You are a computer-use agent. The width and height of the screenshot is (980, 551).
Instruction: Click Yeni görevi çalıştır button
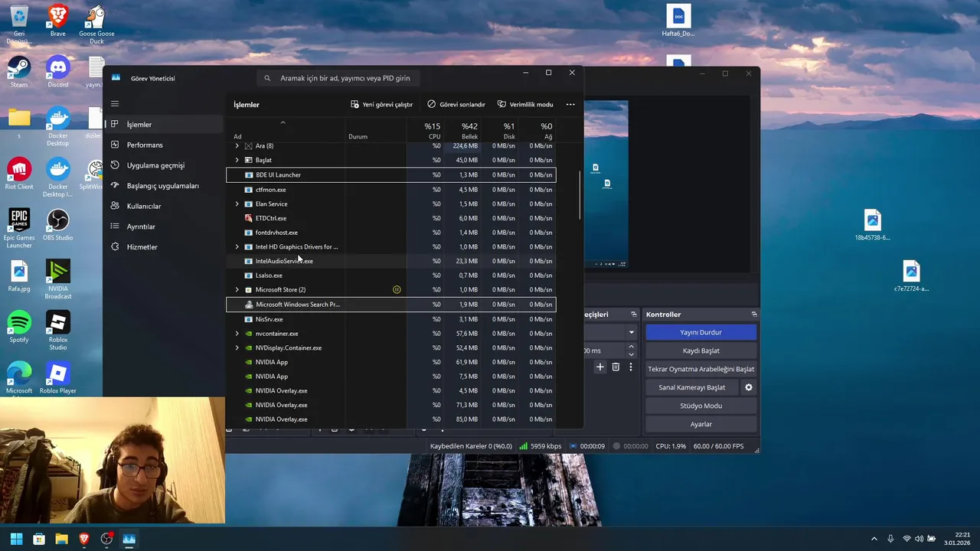(381, 104)
